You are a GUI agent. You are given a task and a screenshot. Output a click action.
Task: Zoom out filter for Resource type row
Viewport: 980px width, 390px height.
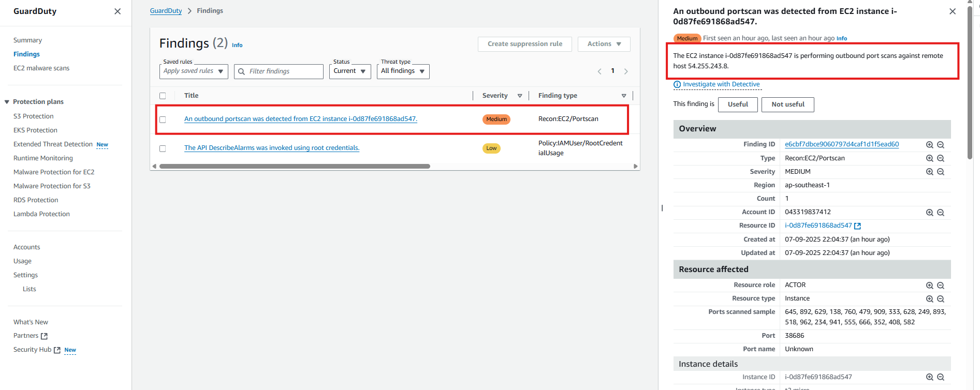[941, 299]
